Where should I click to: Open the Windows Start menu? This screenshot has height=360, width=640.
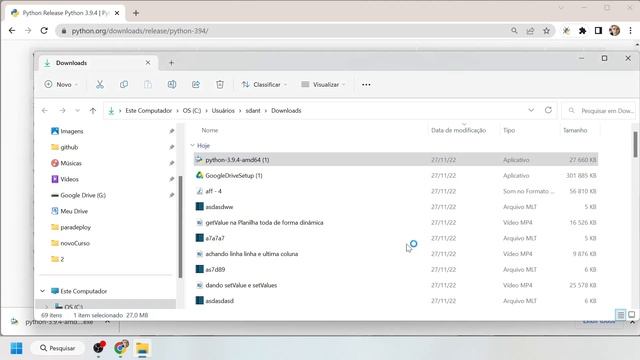pyautogui.click(x=16, y=348)
